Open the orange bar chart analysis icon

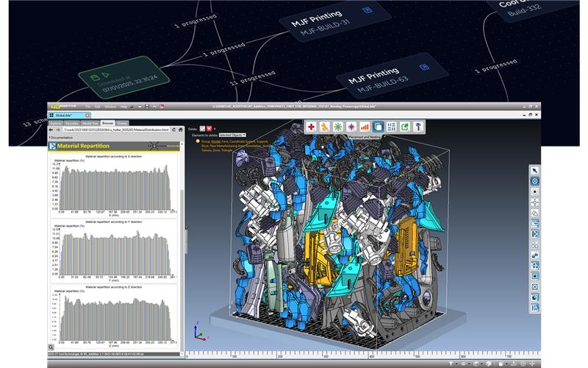tap(365, 127)
